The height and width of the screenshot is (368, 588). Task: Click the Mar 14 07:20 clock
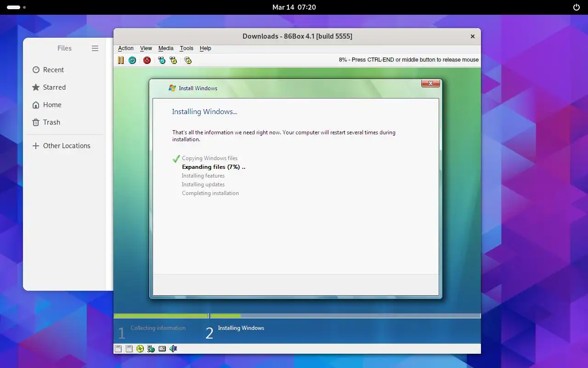coord(294,7)
